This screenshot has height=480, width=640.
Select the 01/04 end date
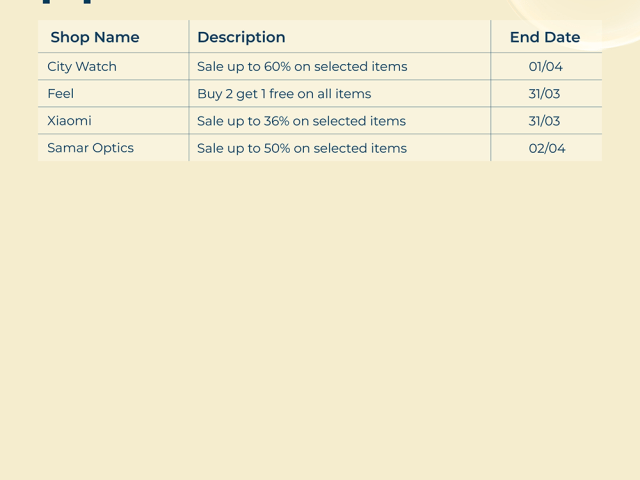pos(546,67)
